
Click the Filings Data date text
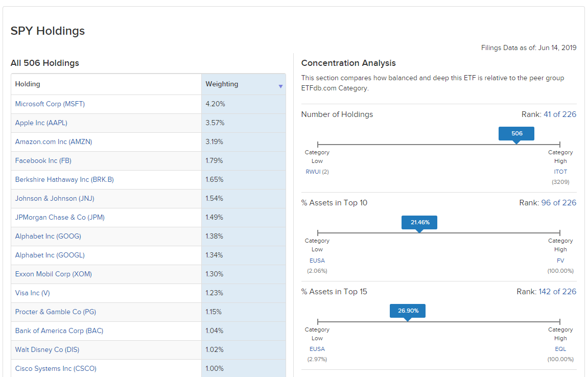(x=529, y=48)
